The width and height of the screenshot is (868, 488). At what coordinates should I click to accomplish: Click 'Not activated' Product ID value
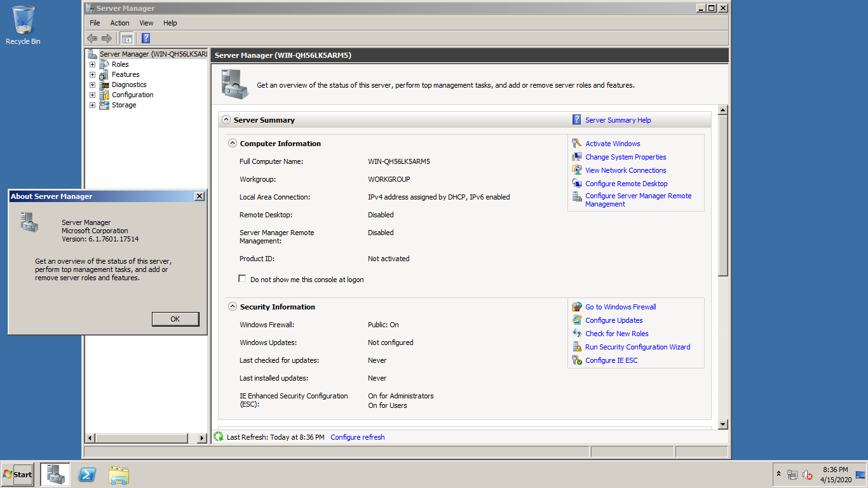coord(388,259)
